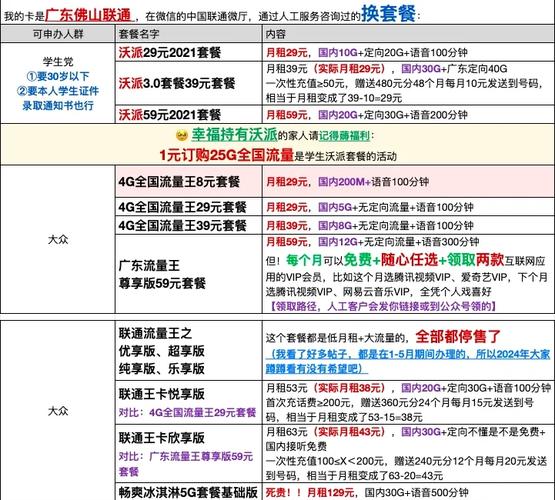Click the smiling emoji before 幸福持有沃派
The width and height of the screenshot is (555, 500).
(182, 135)
